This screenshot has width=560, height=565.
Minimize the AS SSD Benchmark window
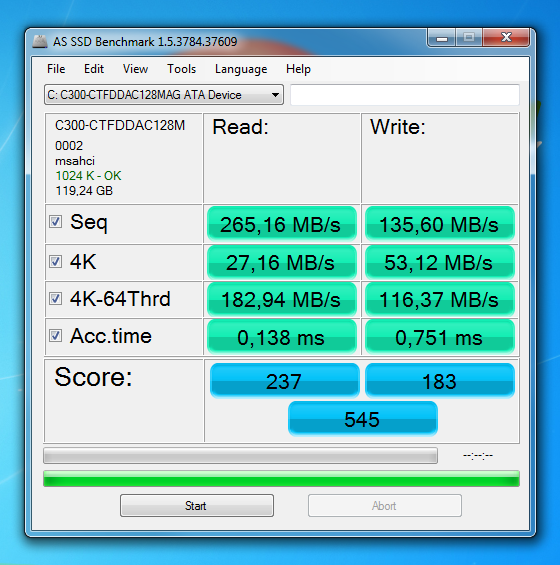[442, 37]
